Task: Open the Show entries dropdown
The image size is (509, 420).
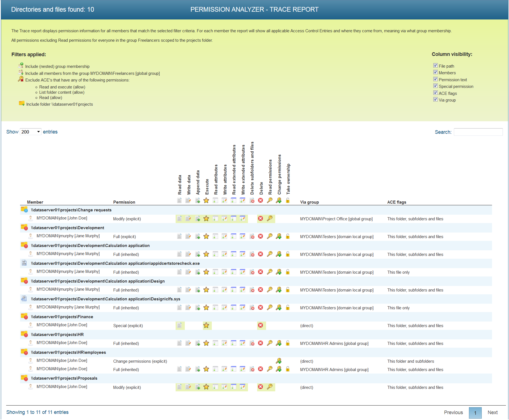Action: 31,132
